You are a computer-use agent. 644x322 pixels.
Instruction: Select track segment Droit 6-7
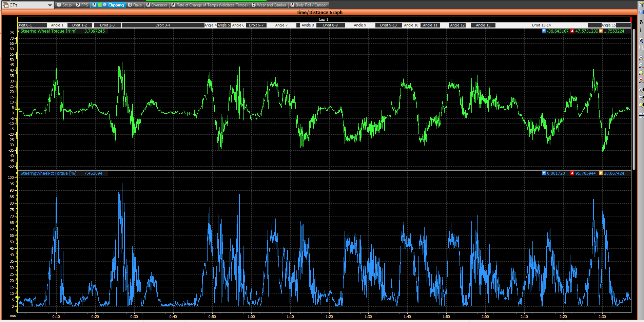(256, 25)
